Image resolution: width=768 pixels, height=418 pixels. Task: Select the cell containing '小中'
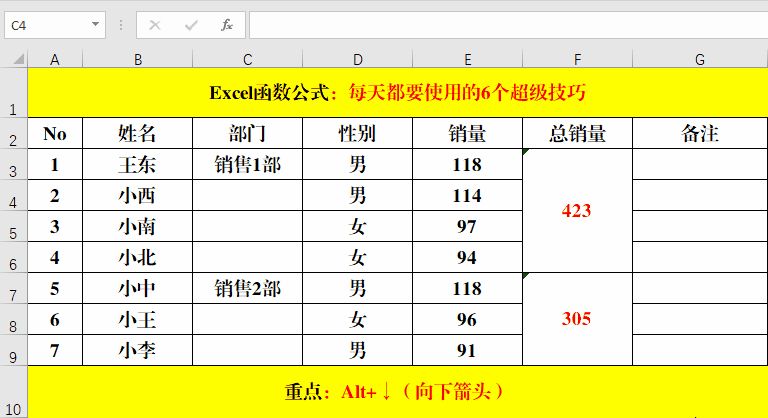138,288
